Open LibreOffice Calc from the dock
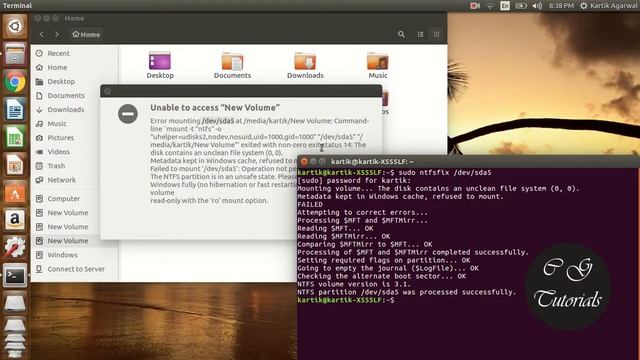 click(15, 137)
